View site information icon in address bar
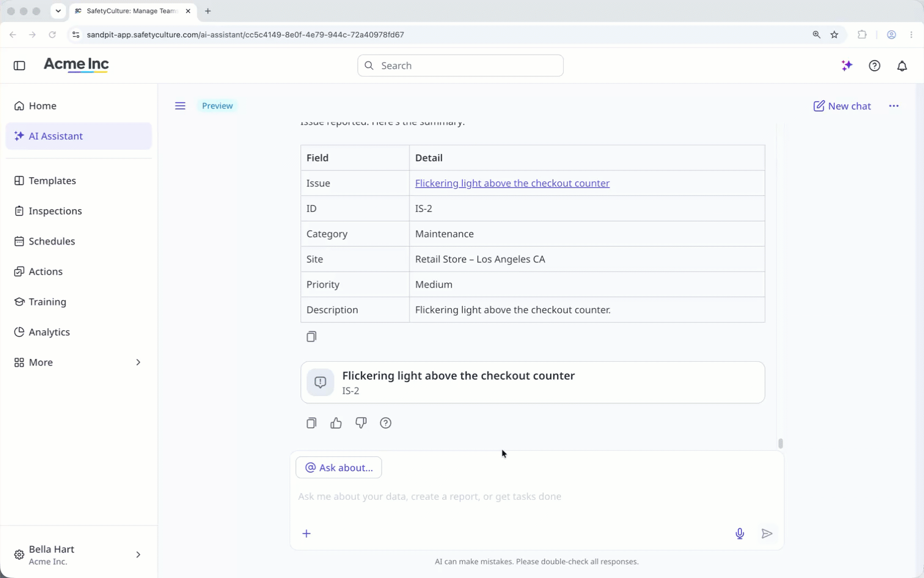Screen dimensions: 924x578 pyautogui.click(x=76, y=35)
